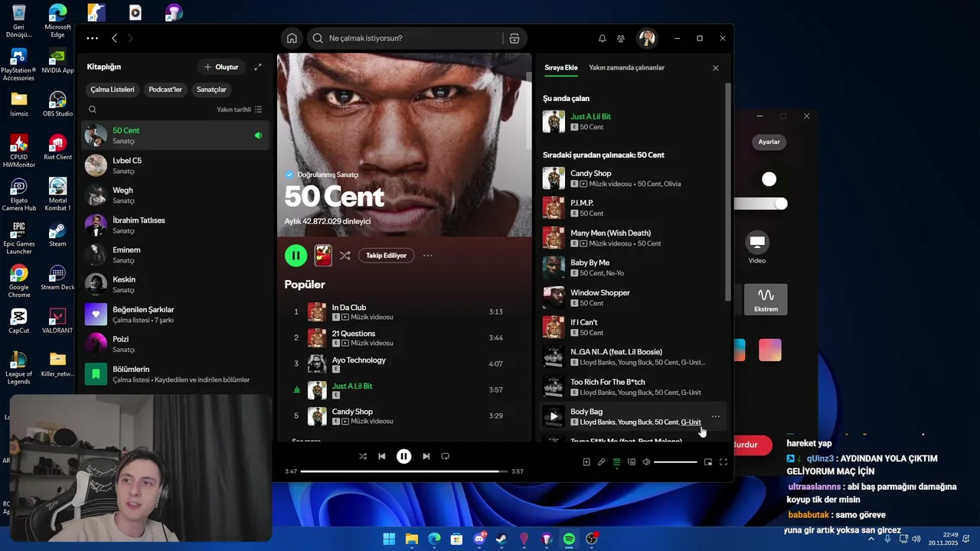Select Candy Shop in queue

click(x=633, y=178)
